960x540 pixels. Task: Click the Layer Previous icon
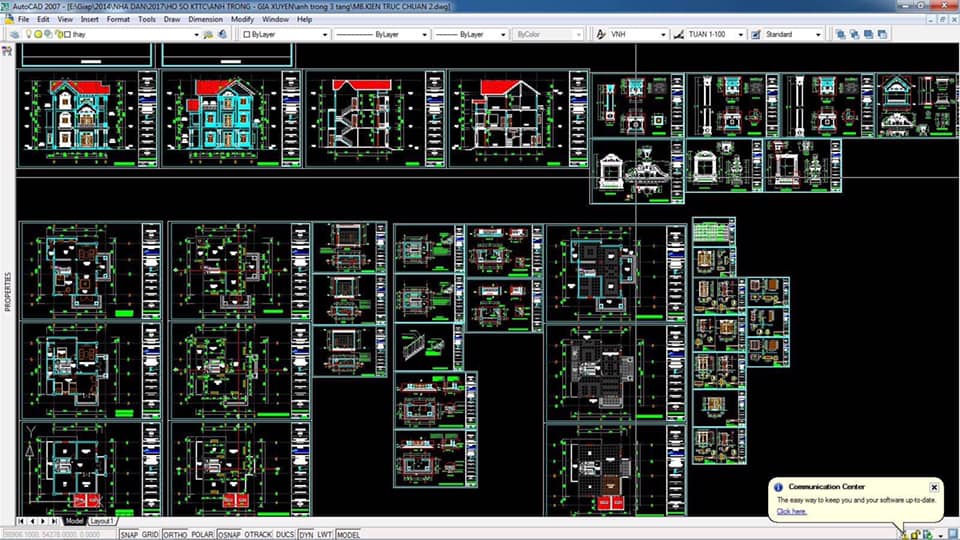222,34
